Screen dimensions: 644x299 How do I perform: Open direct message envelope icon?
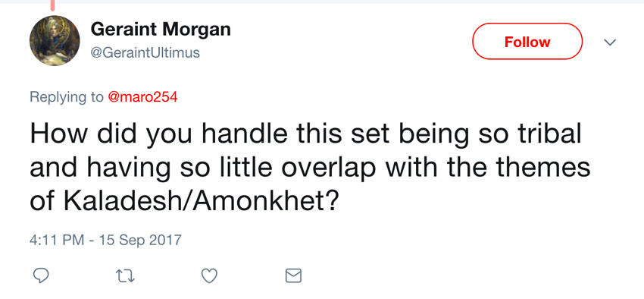(293, 276)
